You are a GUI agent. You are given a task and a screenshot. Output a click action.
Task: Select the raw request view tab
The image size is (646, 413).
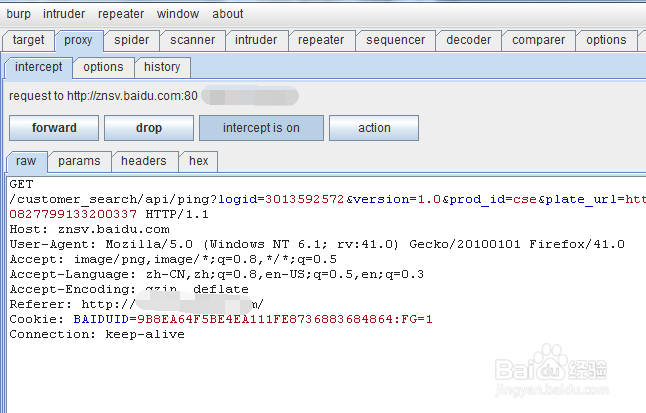(x=26, y=161)
